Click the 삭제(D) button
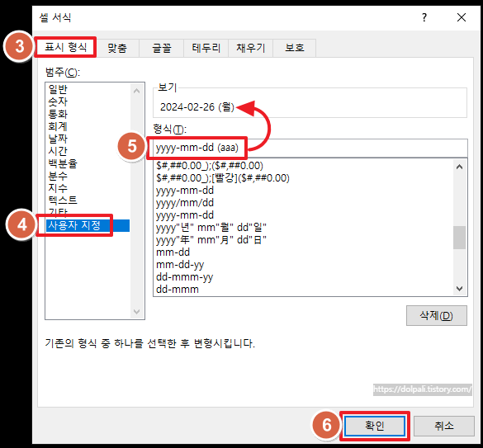The width and height of the screenshot is (483, 448). [437, 316]
